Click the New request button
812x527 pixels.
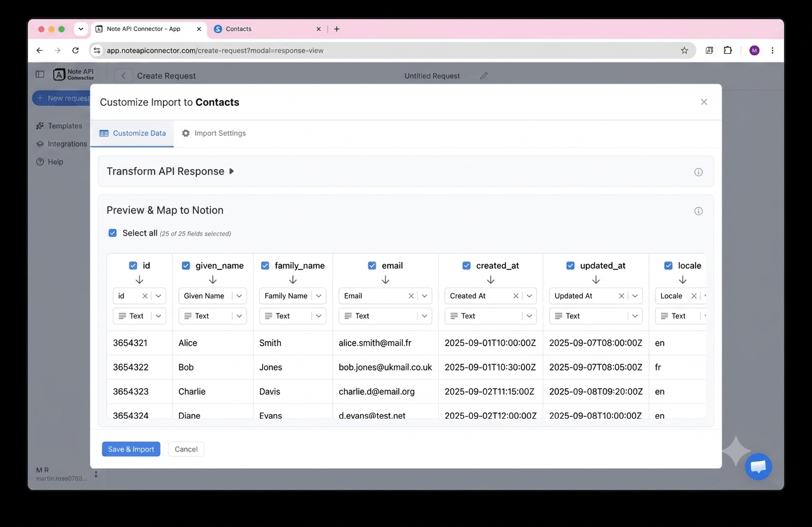coord(61,98)
